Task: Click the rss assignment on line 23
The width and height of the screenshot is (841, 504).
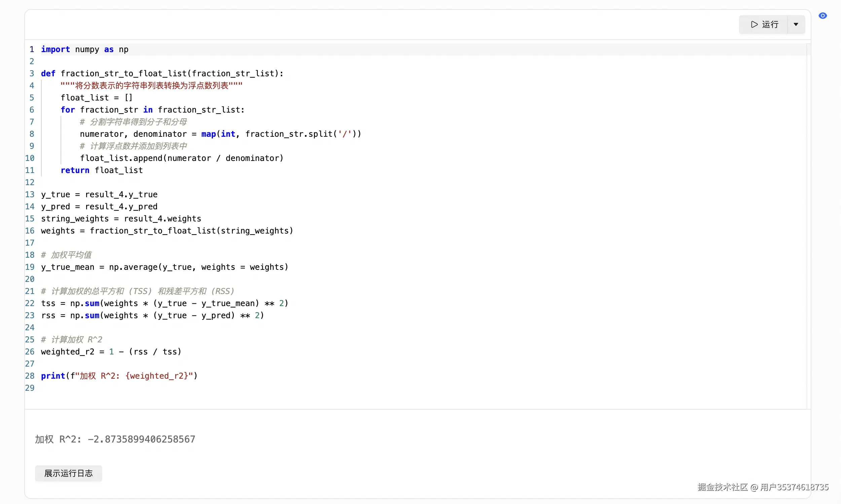Action: click(152, 315)
